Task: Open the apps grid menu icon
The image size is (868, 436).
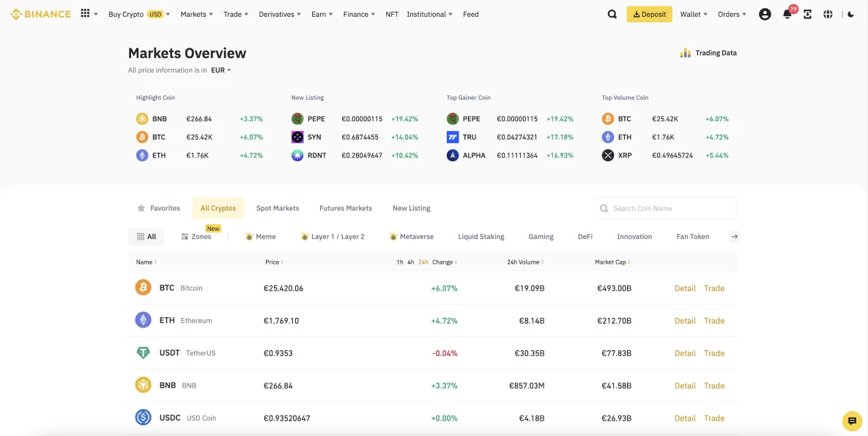Action: [85, 13]
